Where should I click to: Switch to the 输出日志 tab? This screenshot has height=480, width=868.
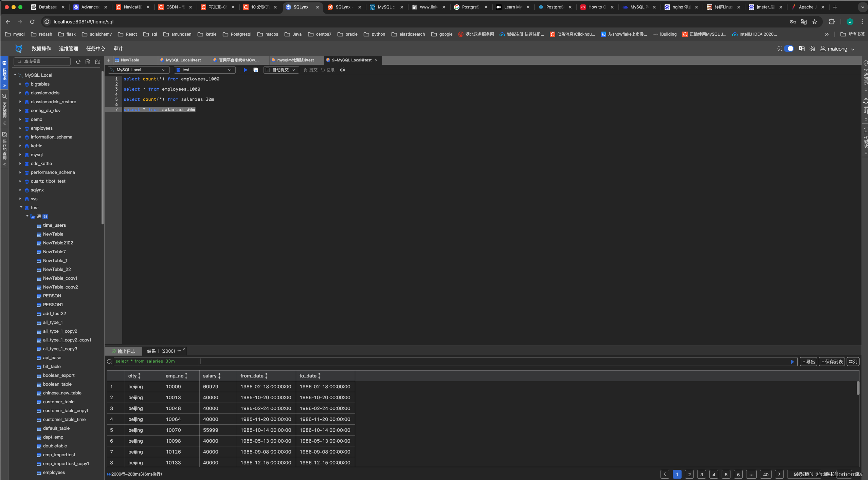126,351
